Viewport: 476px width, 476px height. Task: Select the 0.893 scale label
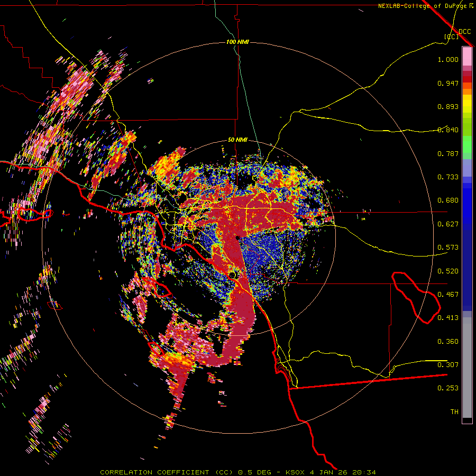tap(448, 106)
